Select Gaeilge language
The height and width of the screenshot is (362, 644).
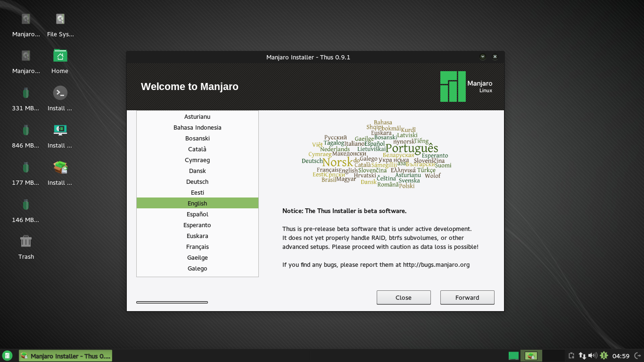[198, 257]
